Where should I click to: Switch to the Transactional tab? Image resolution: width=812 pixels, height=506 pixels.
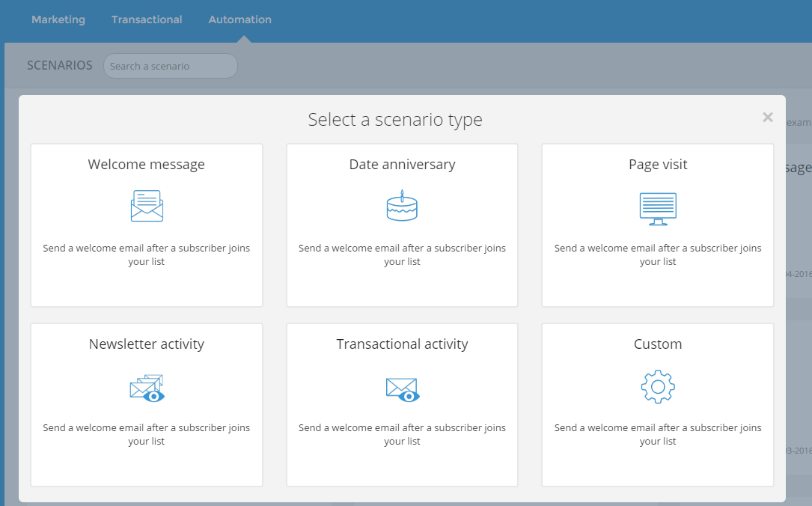tap(147, 19)
